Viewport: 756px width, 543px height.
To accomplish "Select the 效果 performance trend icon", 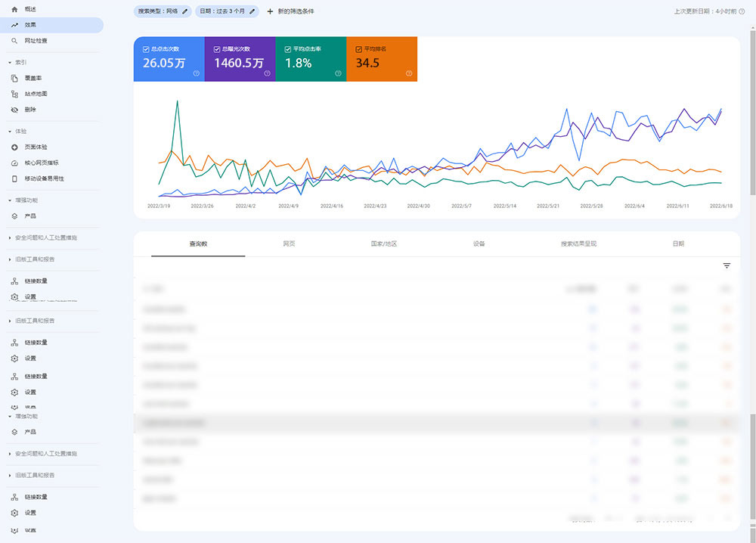I will pos(14,25).
